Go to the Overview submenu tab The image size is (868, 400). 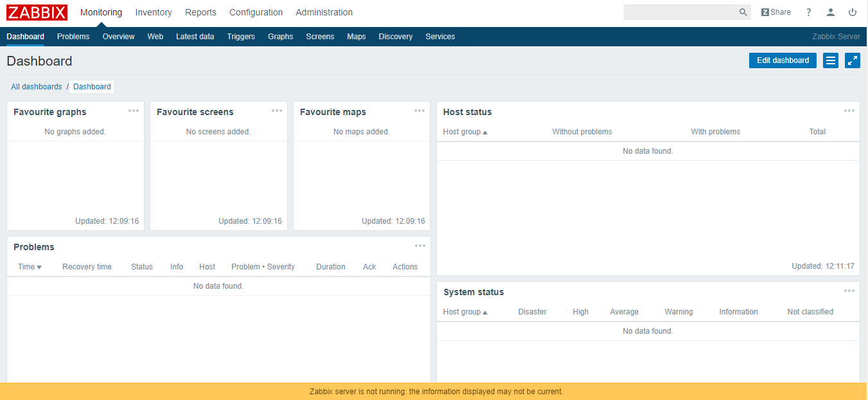coord(119,37)
